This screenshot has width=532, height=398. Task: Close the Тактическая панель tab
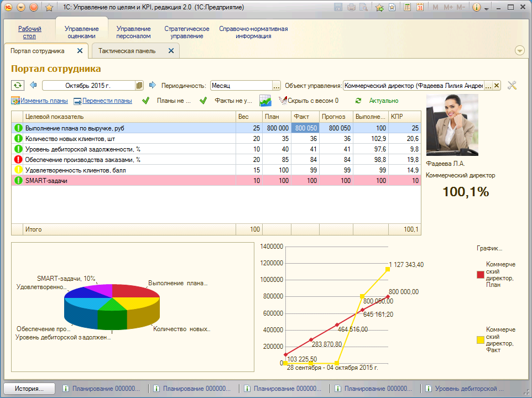pyautogui.click(x=171, y=51)
